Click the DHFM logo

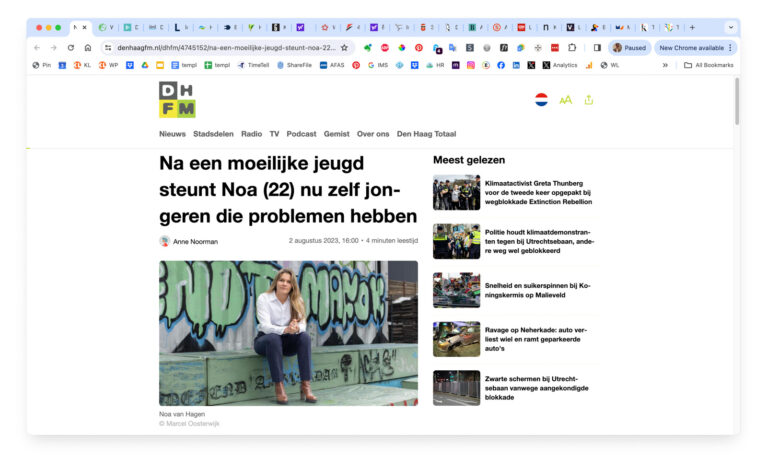tap(177, 100)
